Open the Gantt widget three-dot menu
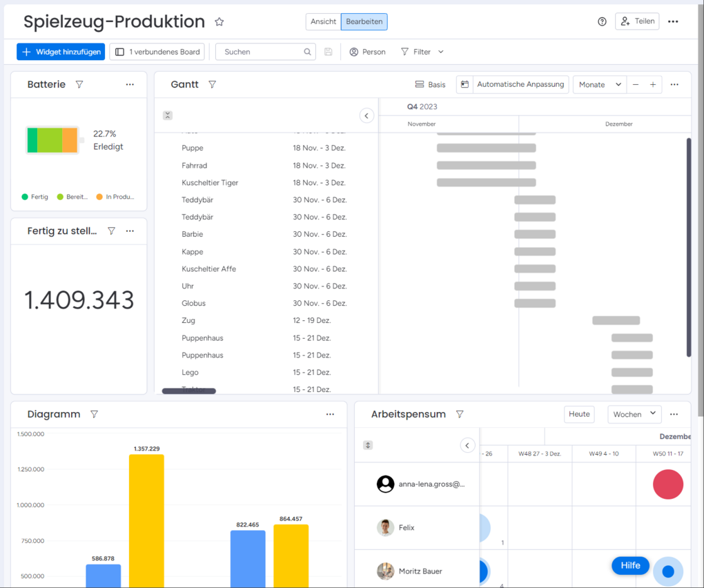The image size is (704, 588). click(x=674, y=84)
